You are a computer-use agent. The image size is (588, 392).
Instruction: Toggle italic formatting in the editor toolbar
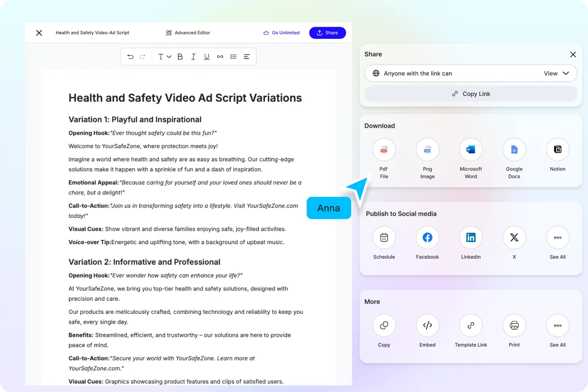pyautogui.click(x=193, y=56)
